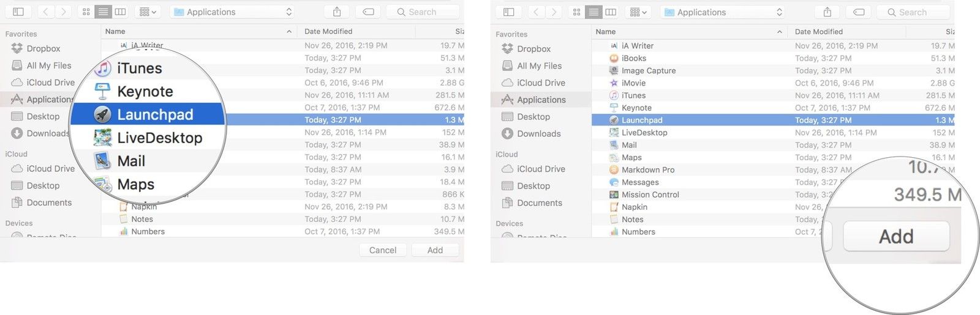This screenshot has width=980, height=315.
Task: Select Image Capture in the list
Action: pos(648,71)
